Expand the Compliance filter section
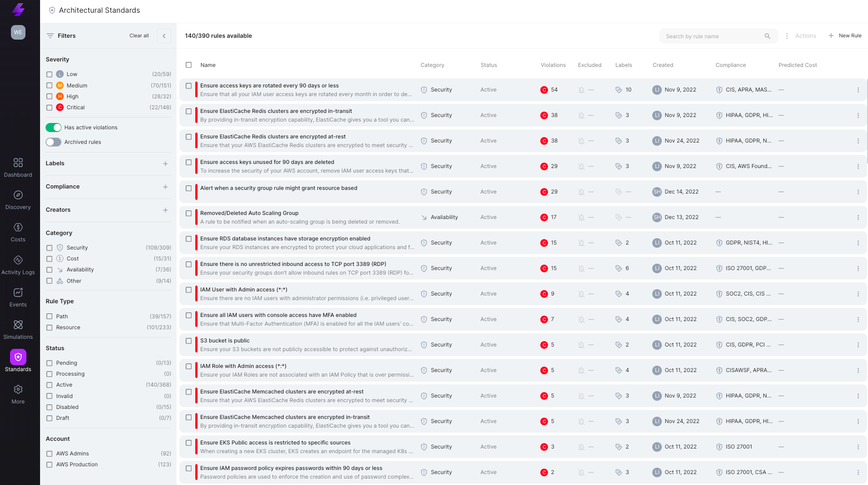The width and height of the screenshot is (868, 485). tap(165, 187)
